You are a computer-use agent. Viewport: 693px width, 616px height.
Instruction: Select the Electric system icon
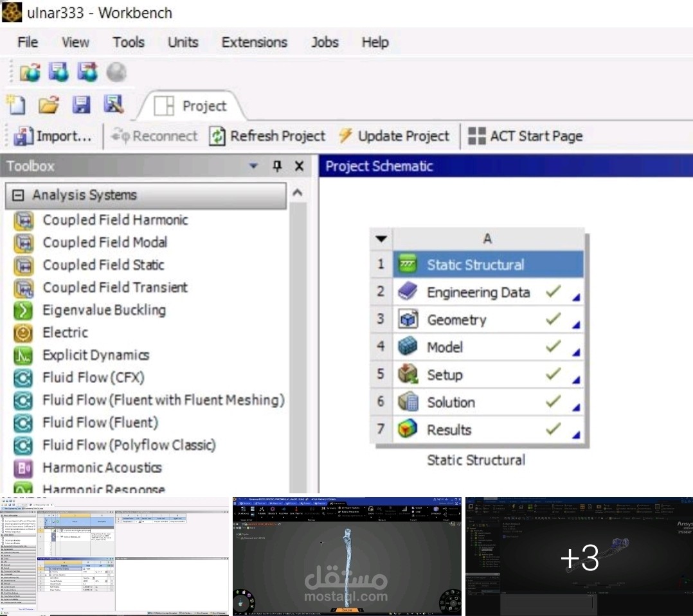pos(23,333)
